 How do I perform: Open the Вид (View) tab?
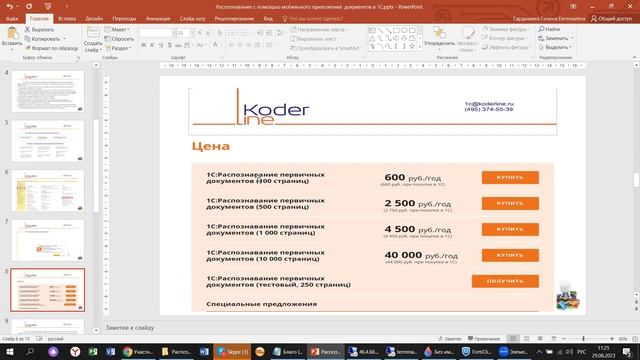(268, 18)
